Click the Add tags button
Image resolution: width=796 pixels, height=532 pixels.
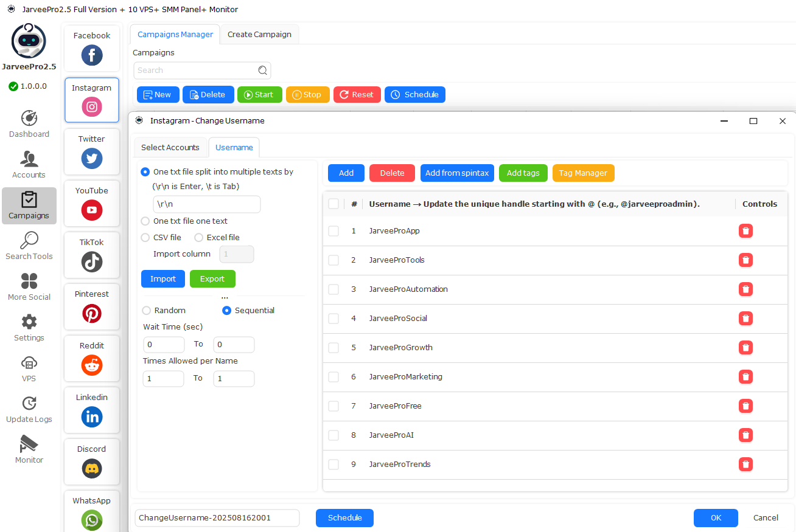[523, 173]
